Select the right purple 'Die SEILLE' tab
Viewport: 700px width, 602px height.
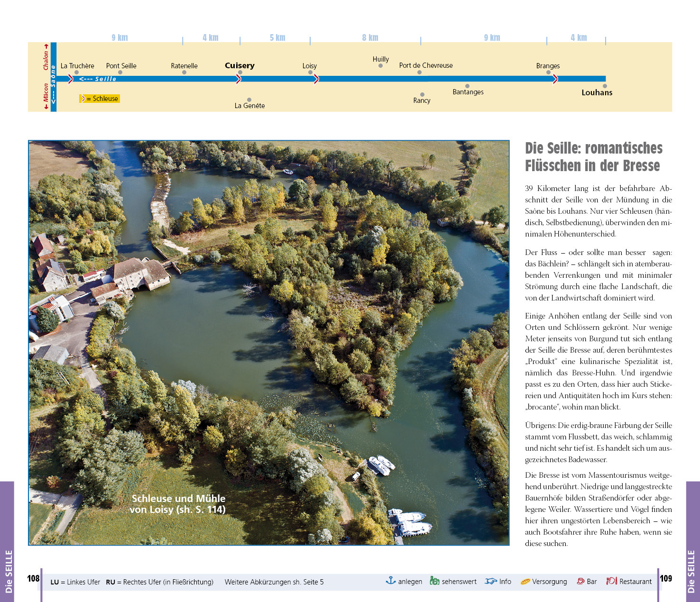[x=692, y=541]
